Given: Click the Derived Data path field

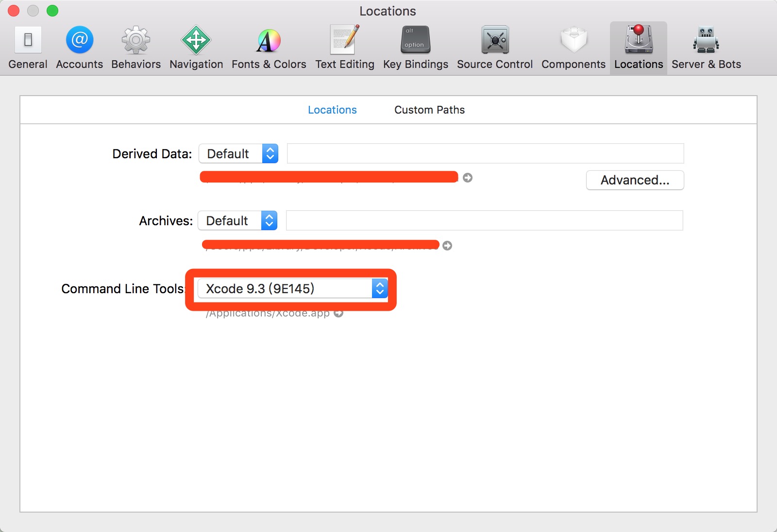Looking at the screenshot, I should pyautogui.click(x=486, y=153).
